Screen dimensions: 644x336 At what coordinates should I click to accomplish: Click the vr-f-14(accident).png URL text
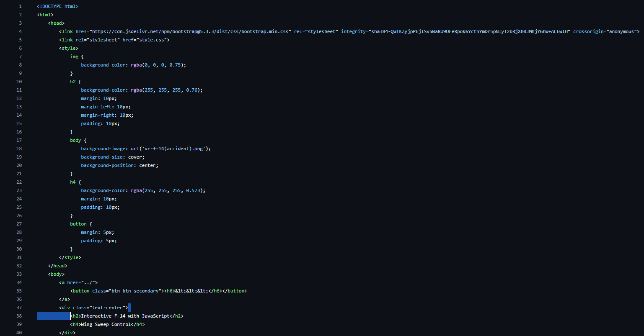click(173, 149)
